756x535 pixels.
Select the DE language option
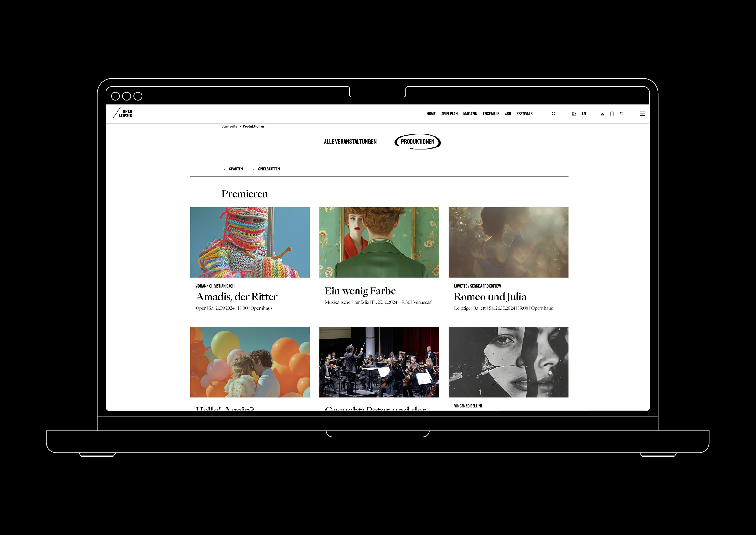click(574, 114)
